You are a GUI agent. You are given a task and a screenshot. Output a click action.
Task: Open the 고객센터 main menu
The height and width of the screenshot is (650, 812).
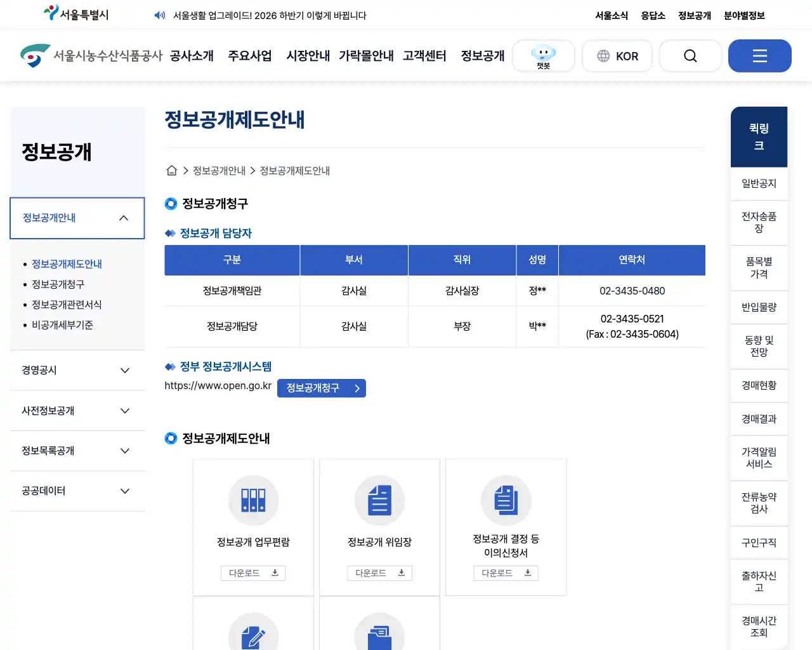[424, 56]
